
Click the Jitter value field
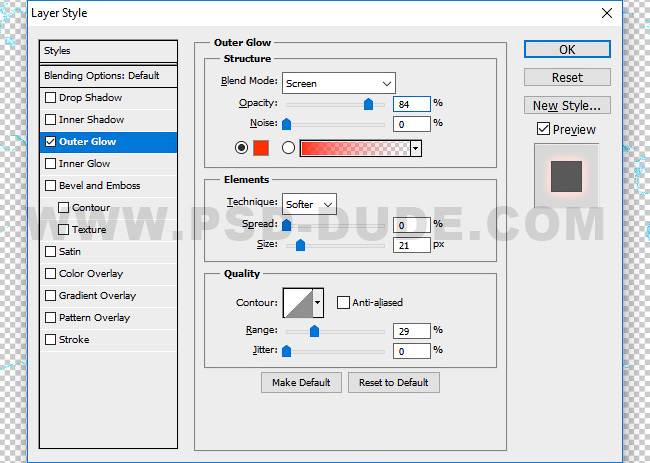click(412, 351)
